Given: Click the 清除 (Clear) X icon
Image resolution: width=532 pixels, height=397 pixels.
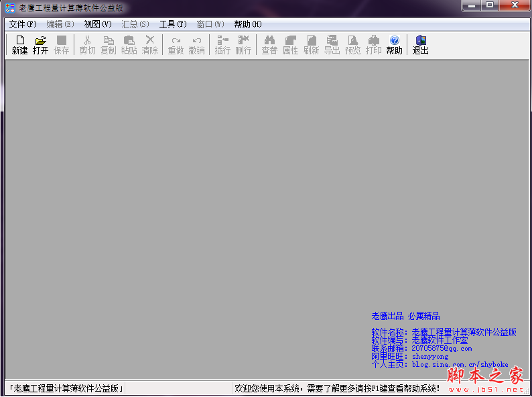Looking at the screenshot, I should (149, 45).
